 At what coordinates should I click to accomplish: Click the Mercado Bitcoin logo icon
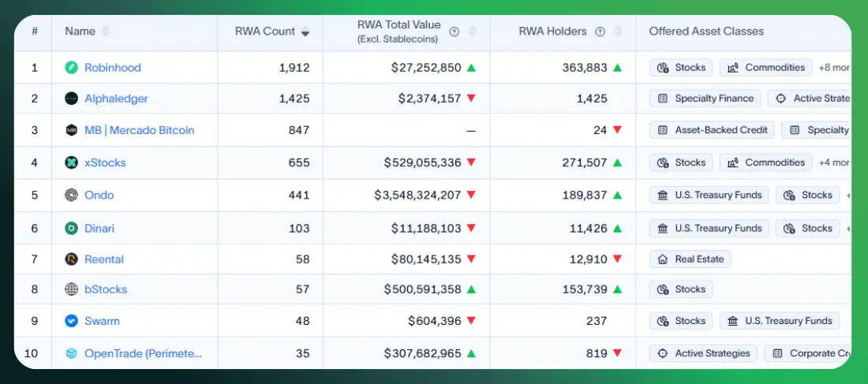coord(71,131)
